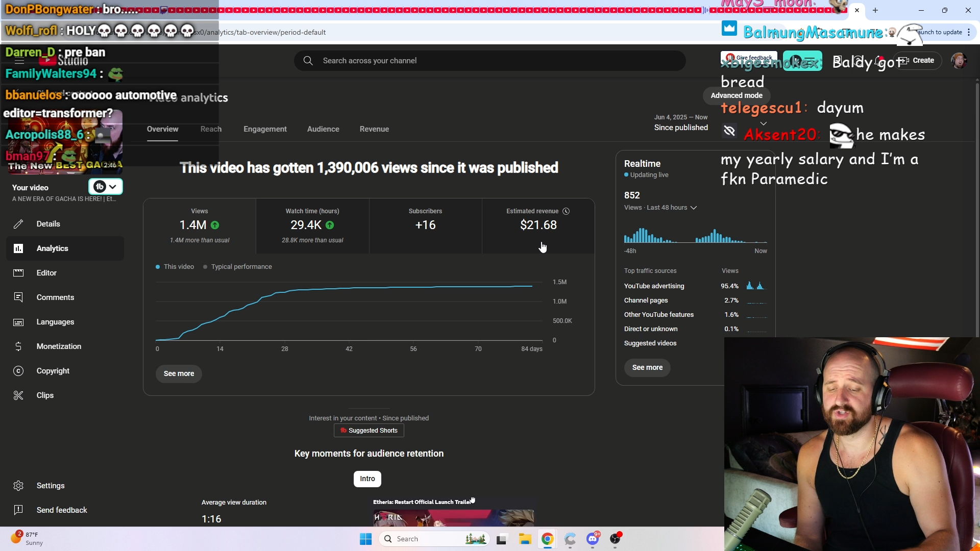The image size is (980, 551).
Task: Select the Intro key moment chip
Action: 367,479
